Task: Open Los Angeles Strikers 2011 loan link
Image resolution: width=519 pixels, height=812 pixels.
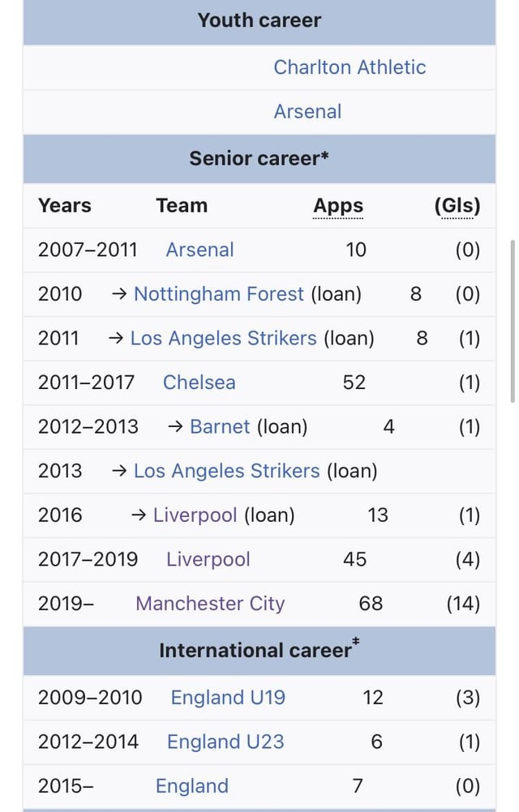Action: click(x=223, y=338)
